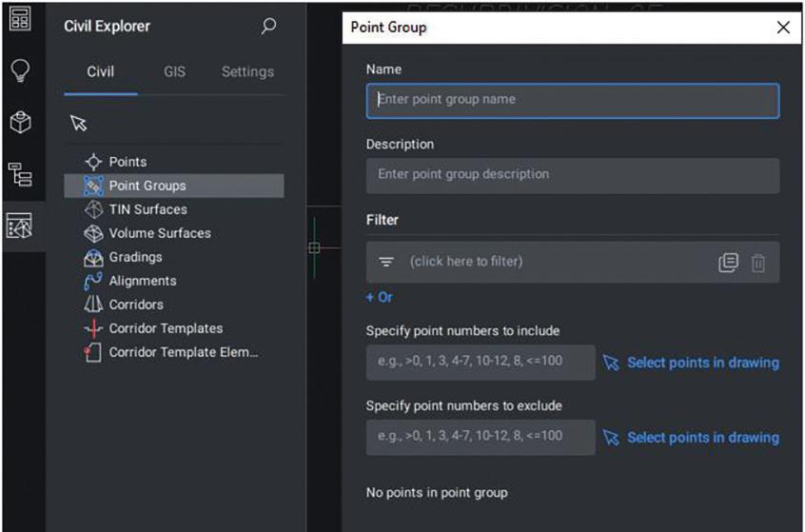
Task: Click the exclude point numbers field
Action: [x=481, y=437]
